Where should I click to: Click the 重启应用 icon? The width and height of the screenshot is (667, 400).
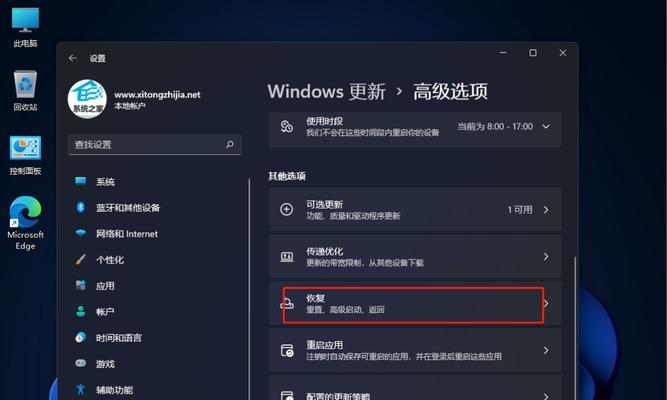click(287, 351)
